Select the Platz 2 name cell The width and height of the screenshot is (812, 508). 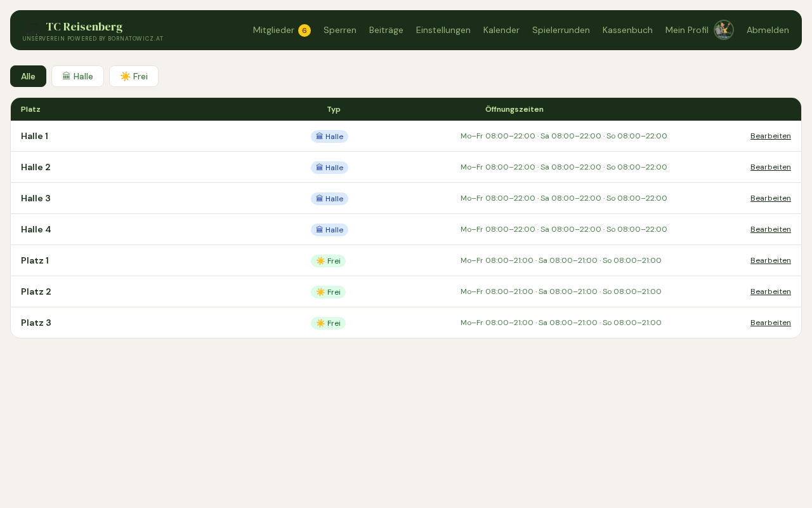[36, 291]
